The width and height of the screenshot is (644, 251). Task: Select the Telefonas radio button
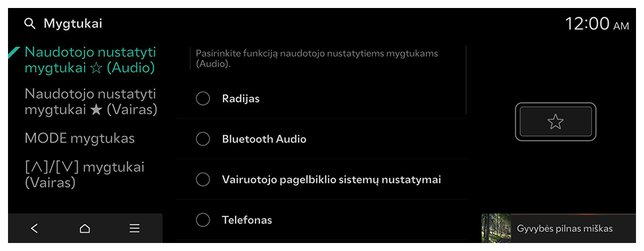[203, 220]
